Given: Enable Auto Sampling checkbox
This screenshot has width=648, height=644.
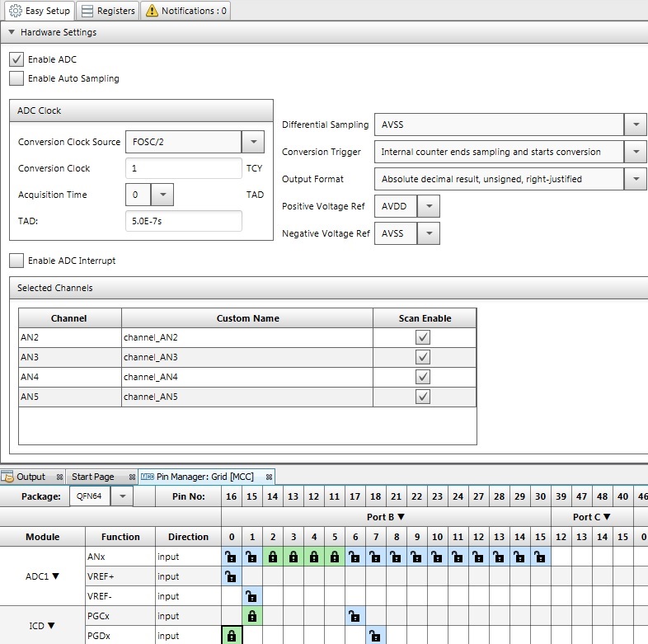Looking at the screenshot, I should click(x=16, y=78).
